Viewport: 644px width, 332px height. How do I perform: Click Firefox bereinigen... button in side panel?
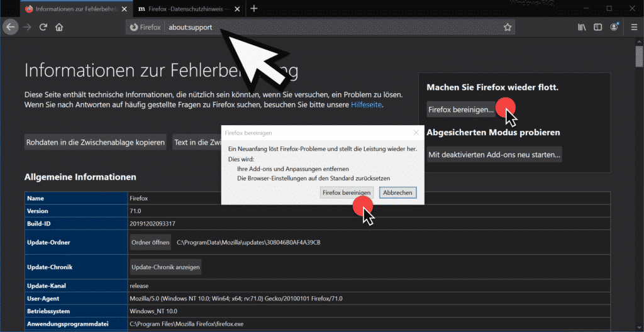click(x=461, y=109)
